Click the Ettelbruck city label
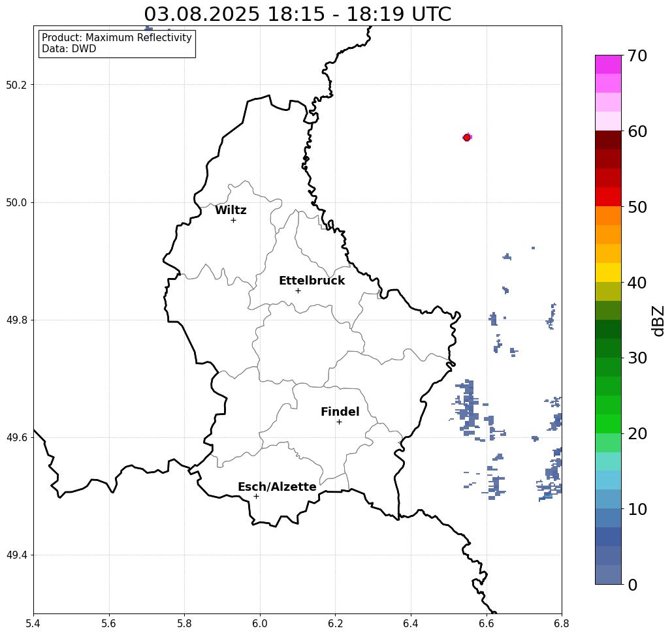Viewport: 672px width, 635px height. [x=312, y=281]
